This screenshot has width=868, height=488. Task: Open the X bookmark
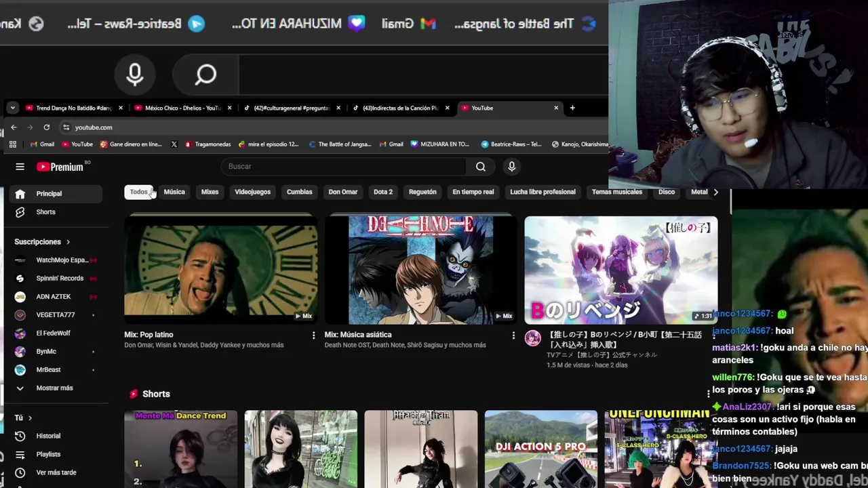(x=174, y=144)
